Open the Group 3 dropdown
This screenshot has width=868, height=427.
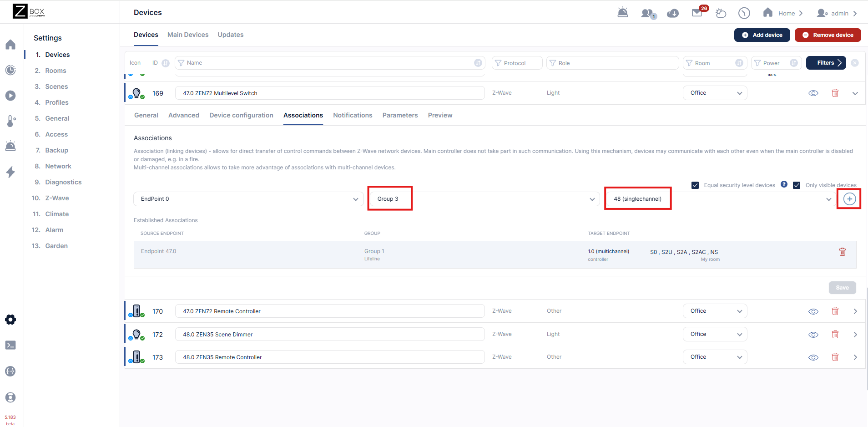pos(482,199)
